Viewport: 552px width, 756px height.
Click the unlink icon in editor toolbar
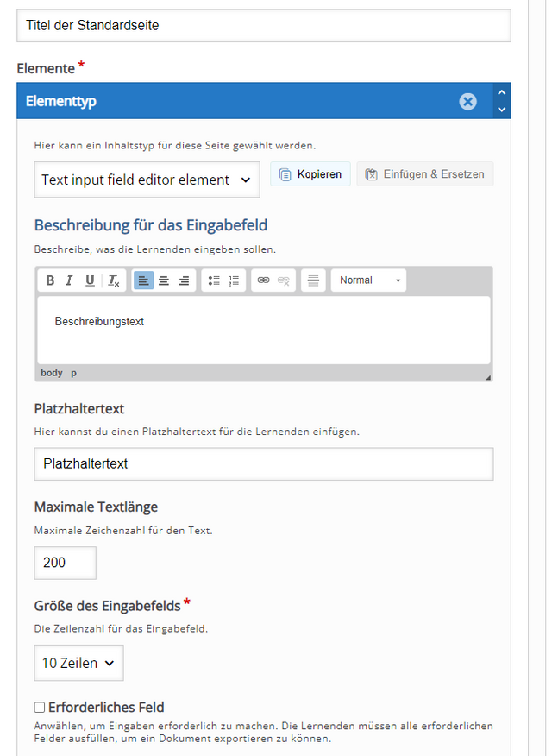click(x=284, y=280)
